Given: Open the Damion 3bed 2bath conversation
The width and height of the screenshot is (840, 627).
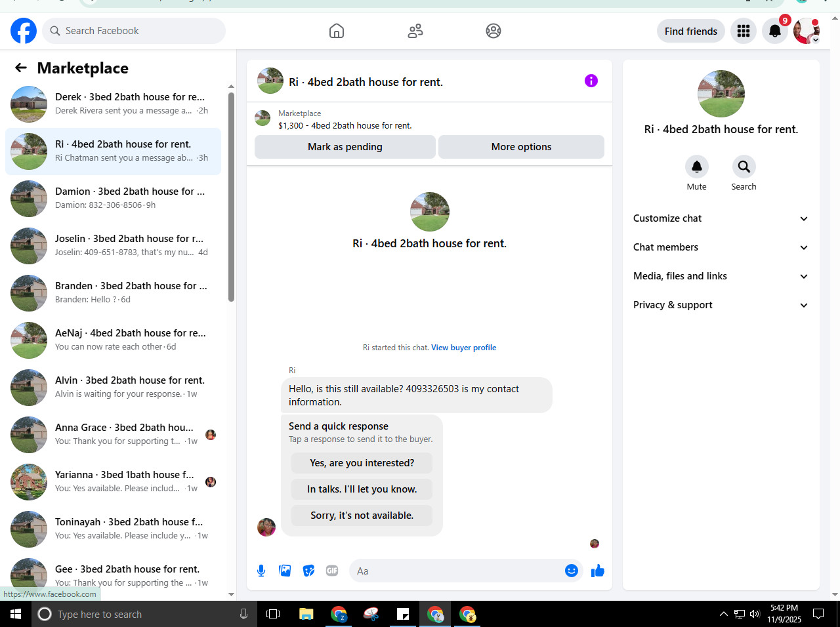Looking at the screenshot, I should 113,198.
